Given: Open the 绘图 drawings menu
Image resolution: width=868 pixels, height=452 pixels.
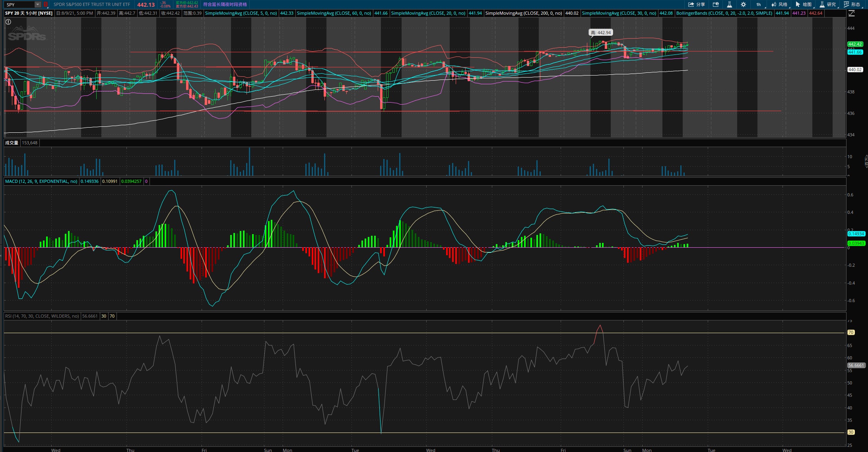Looking at the screenshot, I should [x=804, y=5].
